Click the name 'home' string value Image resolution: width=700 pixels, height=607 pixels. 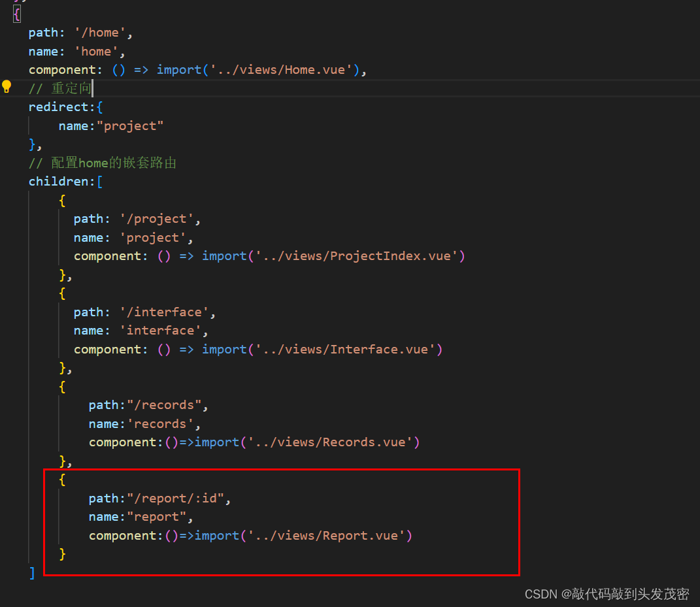(x=96, y=52)
